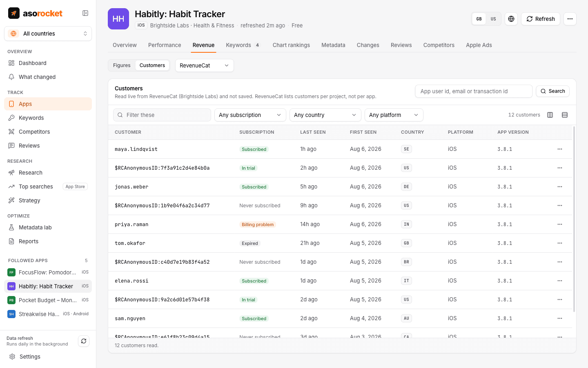Open row actions for tom.okafor

pos(560,243)
